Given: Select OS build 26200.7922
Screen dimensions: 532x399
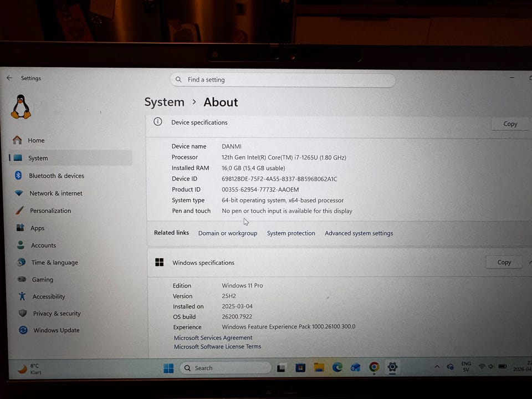Looking at the screenshot, I should pyautogui.click(x=237, y=316).
